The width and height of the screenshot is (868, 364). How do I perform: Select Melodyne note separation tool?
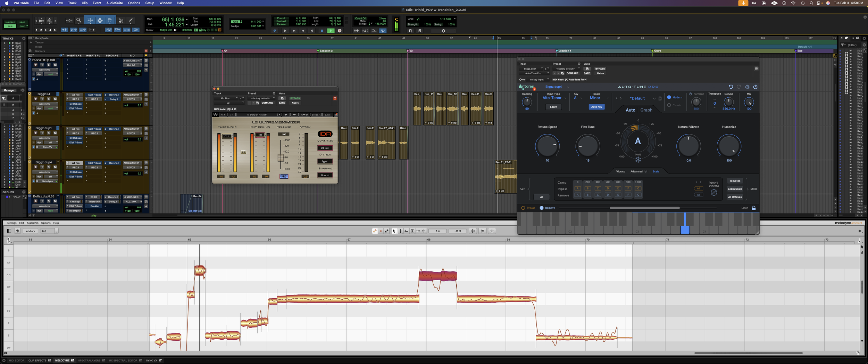(424, 231)
